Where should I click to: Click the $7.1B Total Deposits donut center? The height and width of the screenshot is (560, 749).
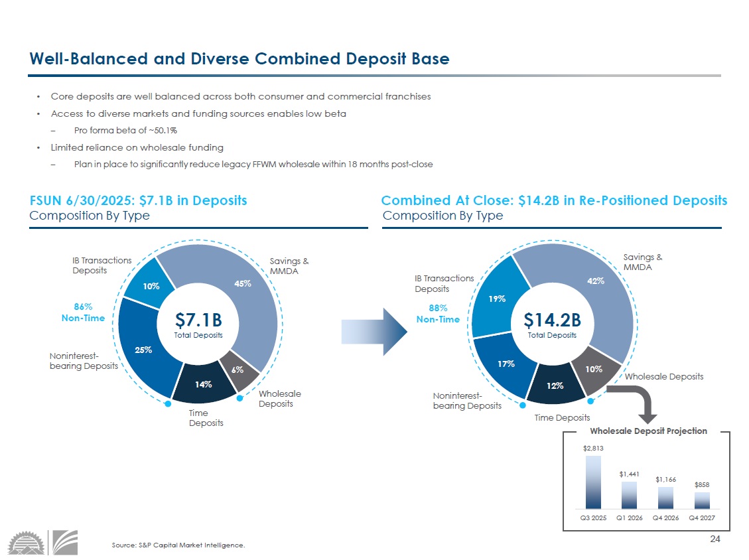coord(198,325)
